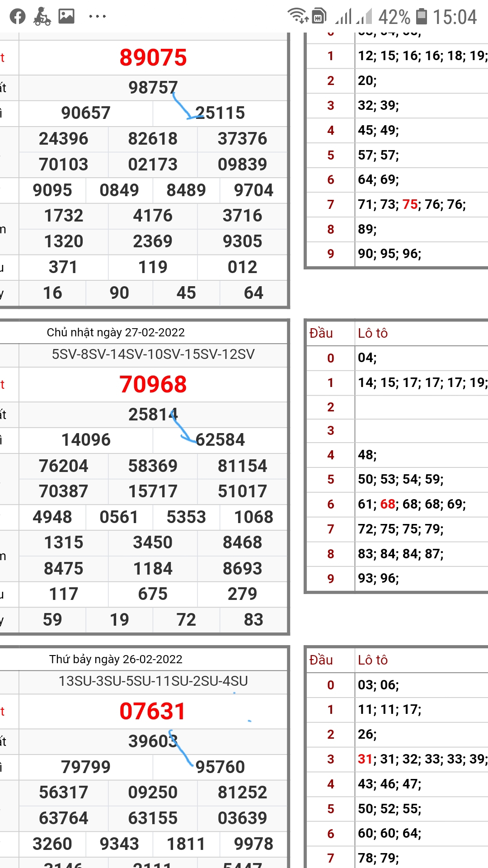Tap the number 70103
The width and height of the screenshot is (488, 868).
[64, 165]
